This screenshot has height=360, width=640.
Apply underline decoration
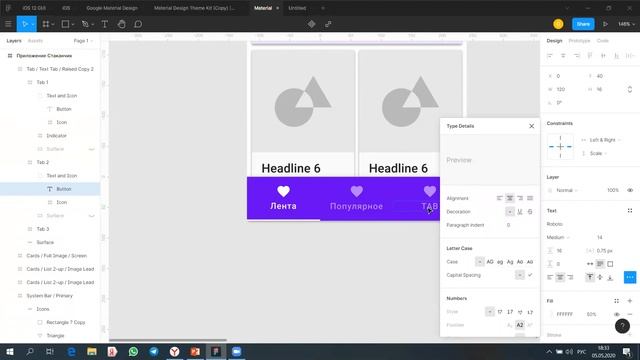520,211
